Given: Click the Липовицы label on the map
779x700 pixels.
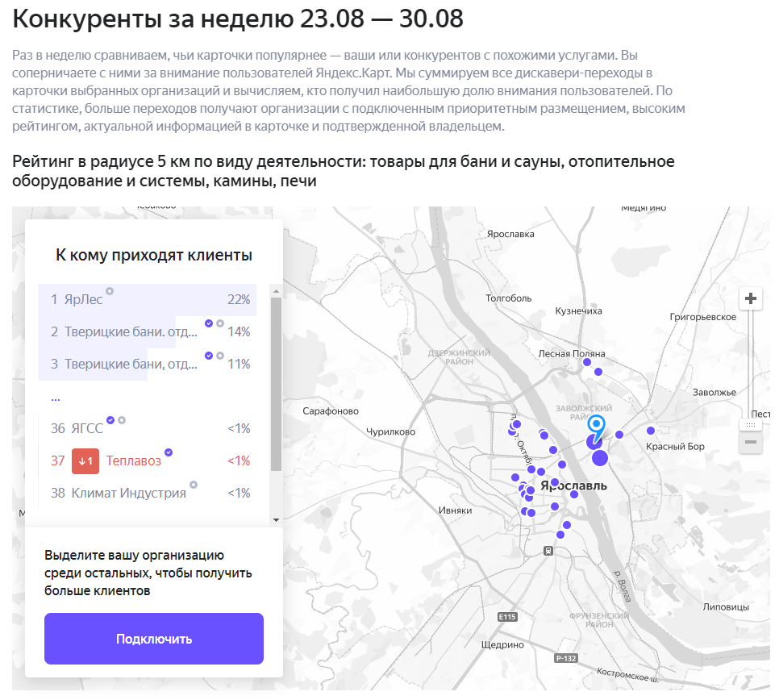Looking at the screenshot, I should click(726, 607).
